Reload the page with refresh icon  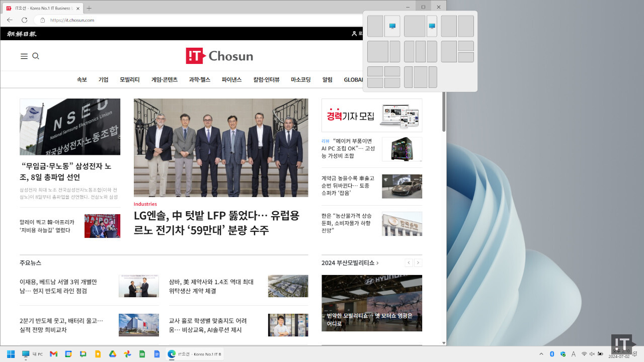pos(24,20)
